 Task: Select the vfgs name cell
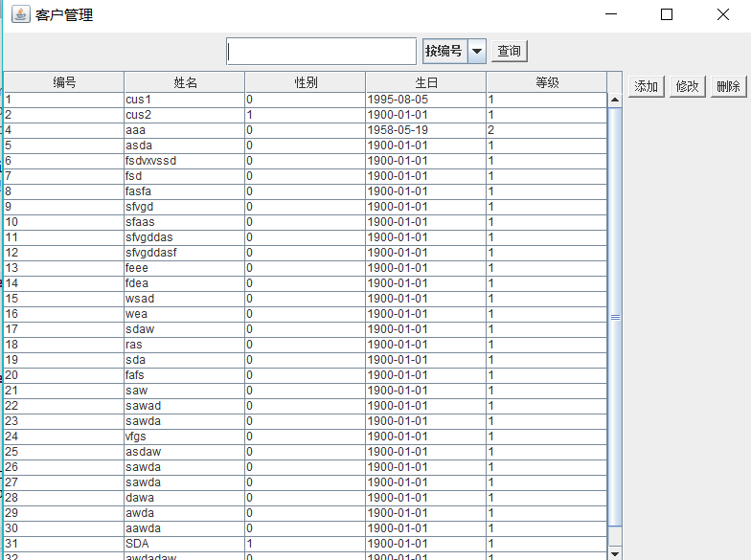[184, 437]
